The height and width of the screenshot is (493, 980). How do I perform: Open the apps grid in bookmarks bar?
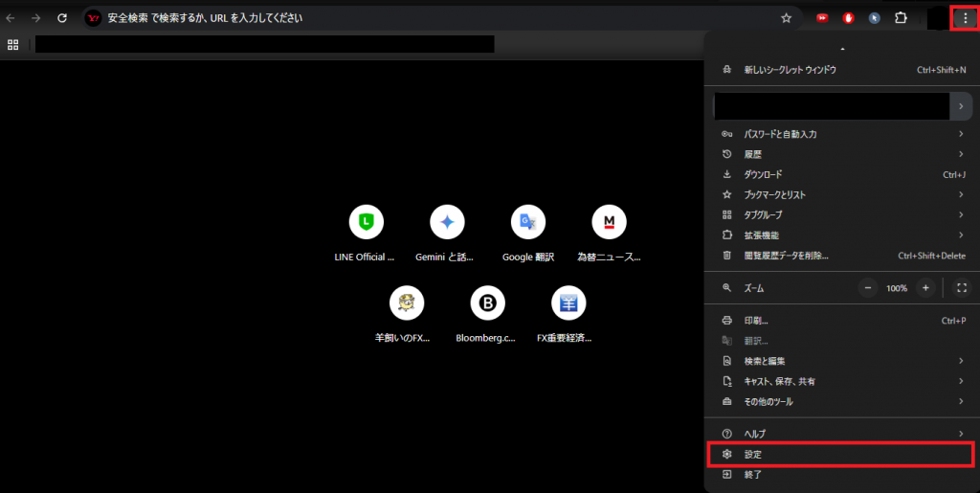(x=12, y=44)
